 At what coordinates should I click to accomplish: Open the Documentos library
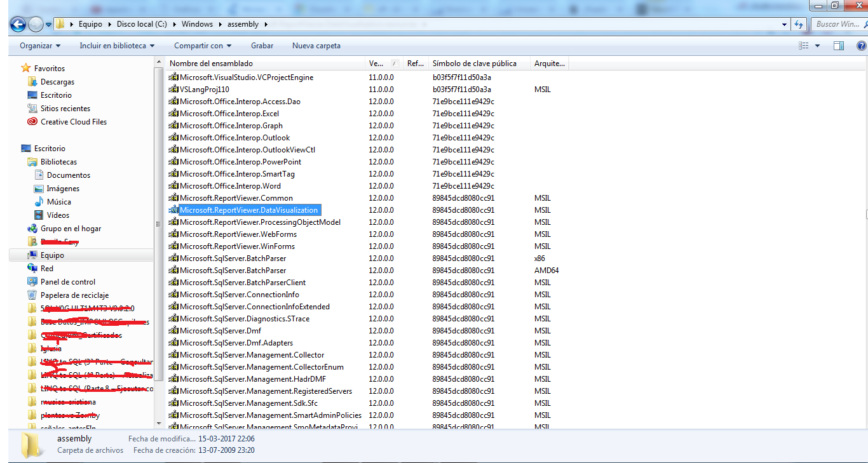click(68, 175)
